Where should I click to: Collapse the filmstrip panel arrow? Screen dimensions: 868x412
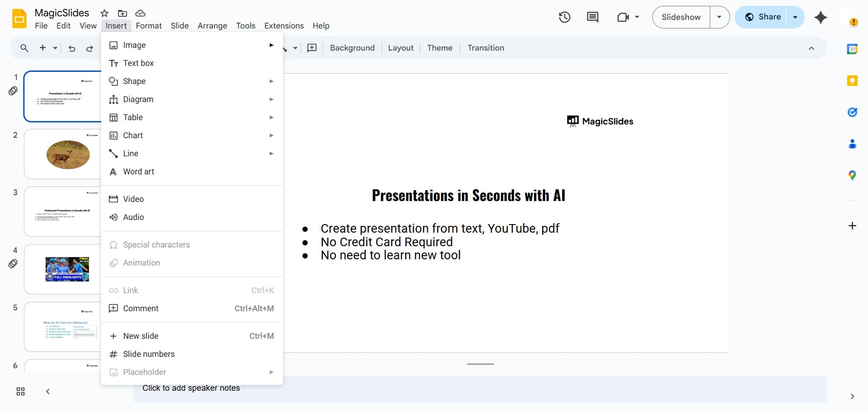48,392
